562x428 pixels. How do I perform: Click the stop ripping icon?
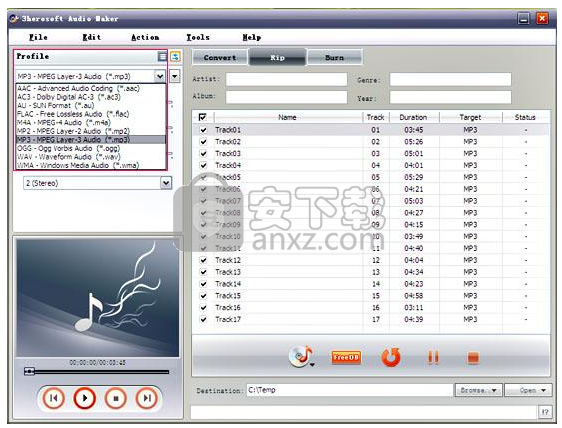pyautogui.click(x=473, y=357)
